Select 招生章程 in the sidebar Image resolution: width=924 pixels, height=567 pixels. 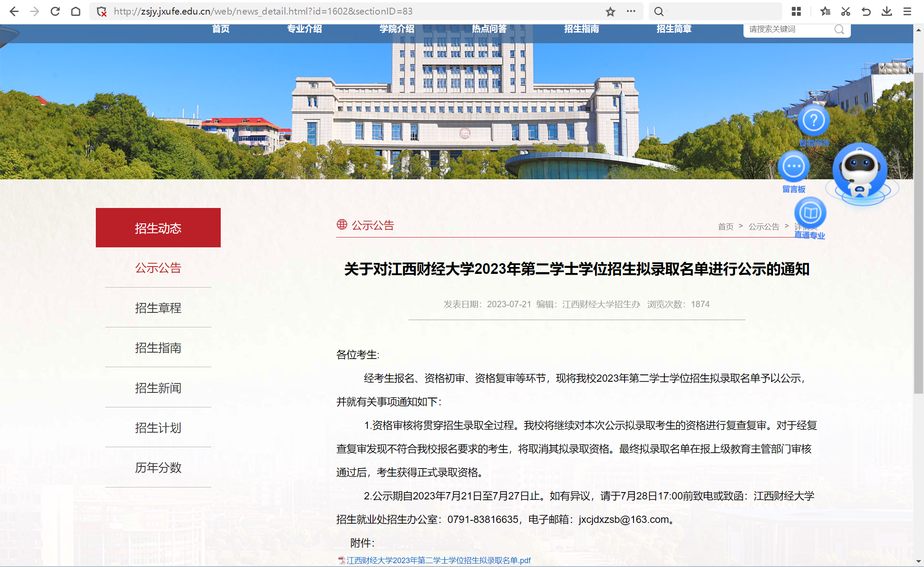click(x=158, y=308)
